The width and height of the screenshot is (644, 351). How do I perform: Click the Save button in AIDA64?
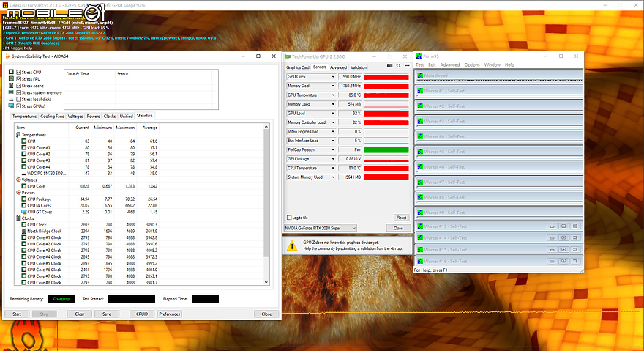pyautogui.click(x=107, y=314)
